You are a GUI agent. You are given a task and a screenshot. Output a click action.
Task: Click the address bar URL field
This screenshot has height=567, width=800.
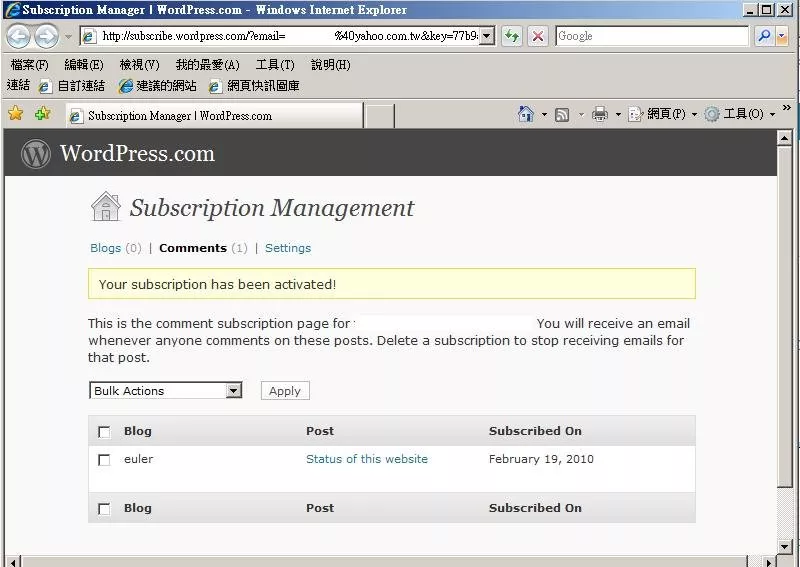pyautogui.click(x=281, y=36)
